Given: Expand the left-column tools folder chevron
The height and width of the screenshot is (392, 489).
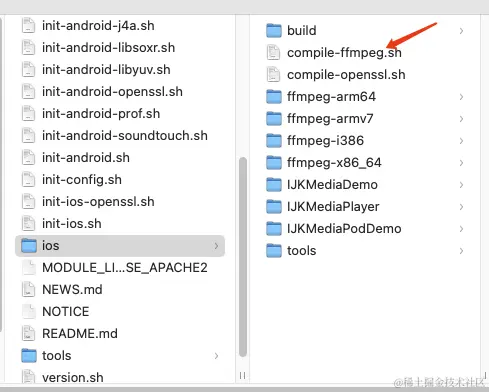Looking at the screenshot, I should (x=216, y=356).
